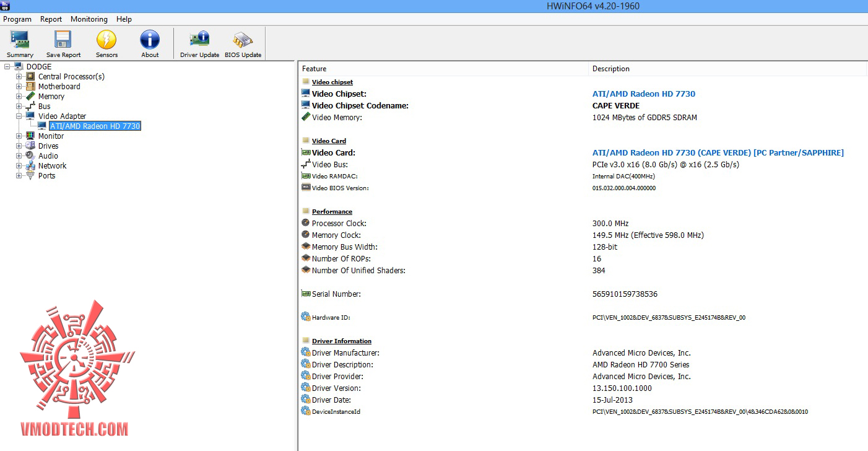Click the Feature column header
This screenshot has height=451, width=868.
(x=443, y=69)
